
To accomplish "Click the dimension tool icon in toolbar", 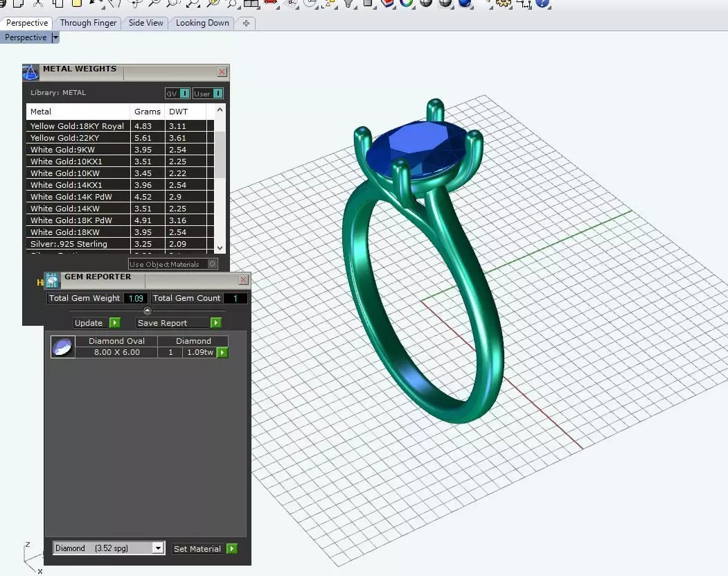I will [x=523, y=3].
